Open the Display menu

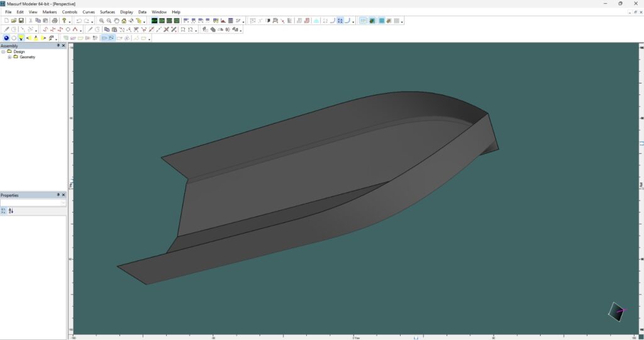pyautogui.click(x=126, y=12)
